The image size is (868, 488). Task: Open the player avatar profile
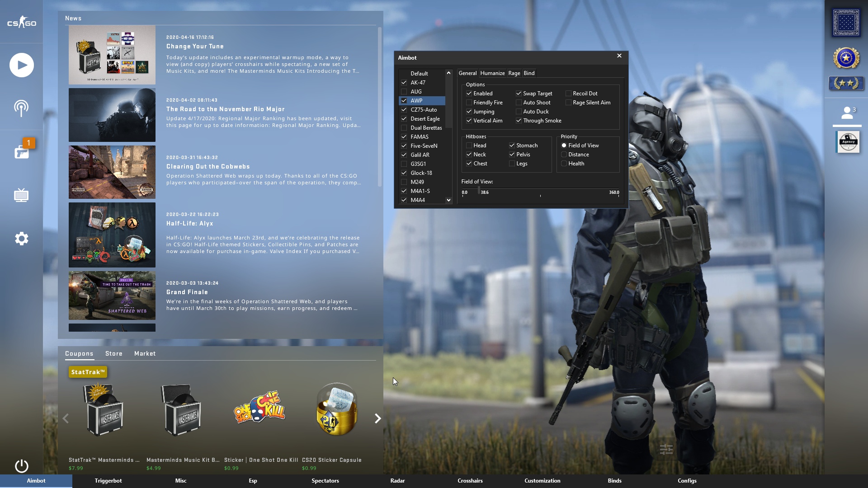(846, 22)
